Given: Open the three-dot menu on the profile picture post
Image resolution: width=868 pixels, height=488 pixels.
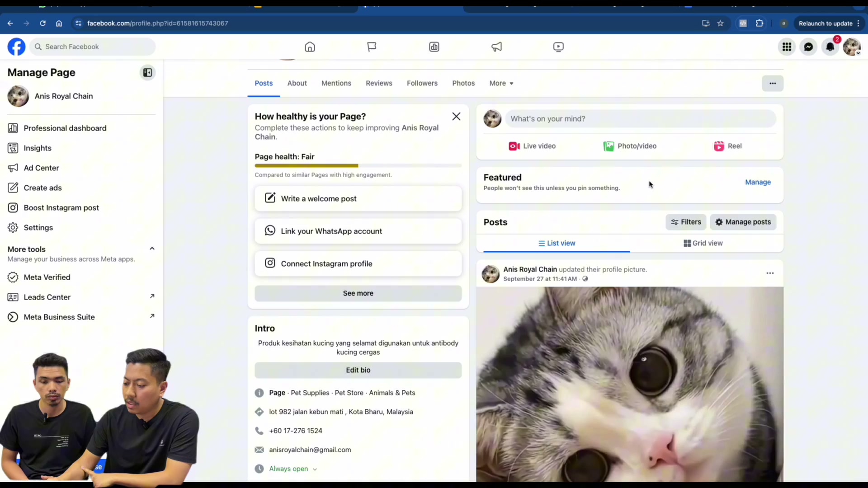Looking at the screenshot, I should pos(770,273).
